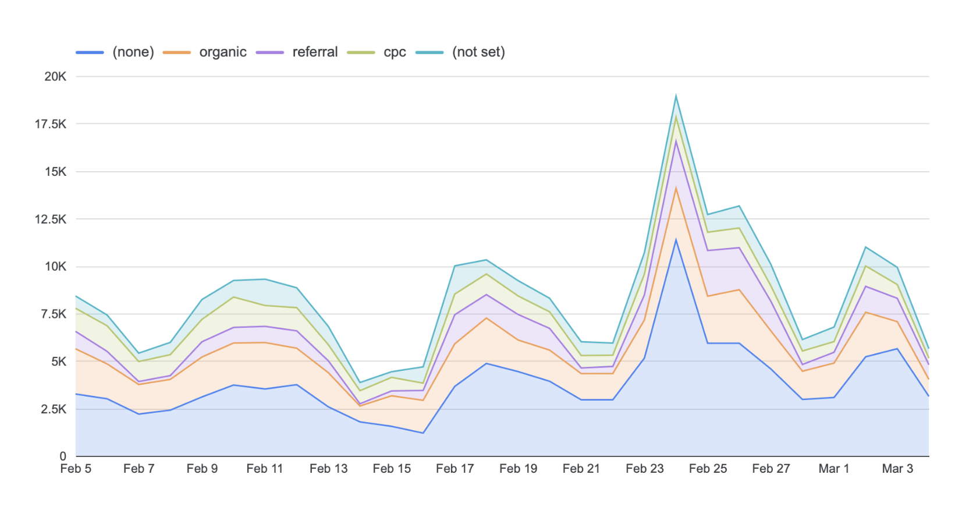Image resolution: width=980 pixels, height=524 pixels.
Task: Click the 20K y-axis label
Action: pos(55,76)
